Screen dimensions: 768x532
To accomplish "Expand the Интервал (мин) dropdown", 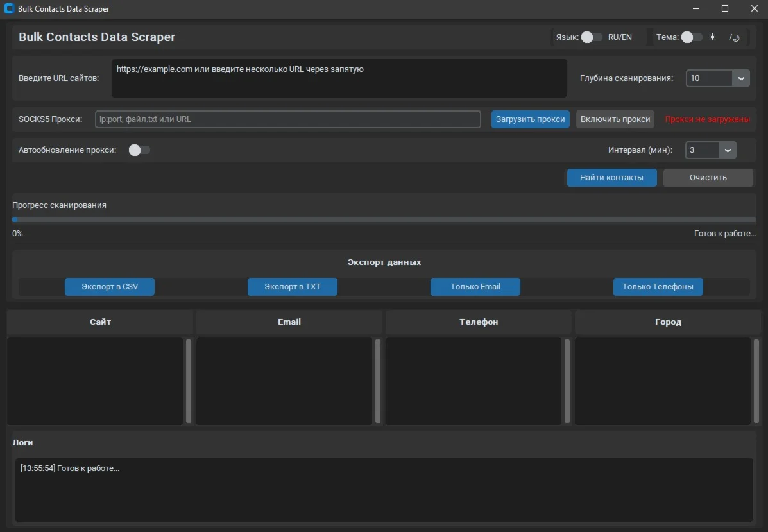I will click(x=728, y=150).
